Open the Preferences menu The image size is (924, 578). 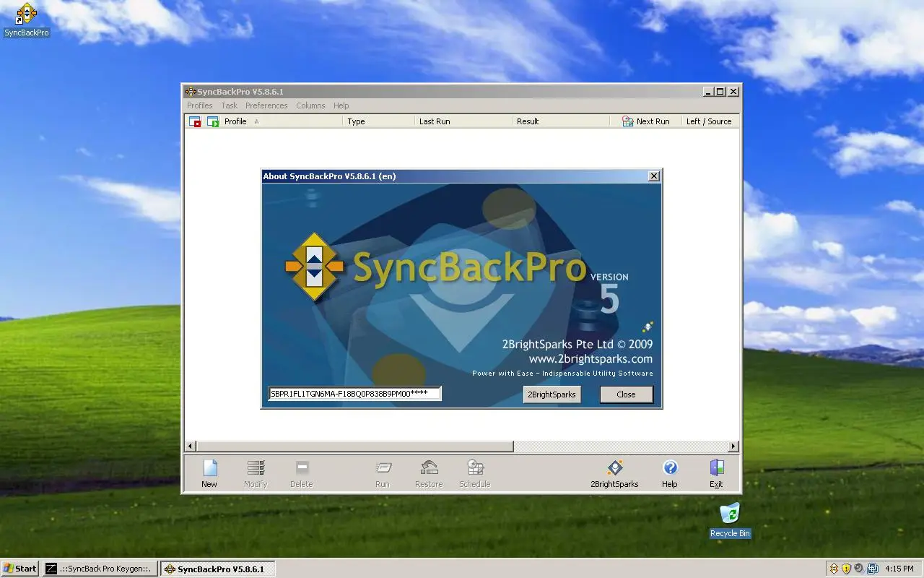tap(266, 105)
